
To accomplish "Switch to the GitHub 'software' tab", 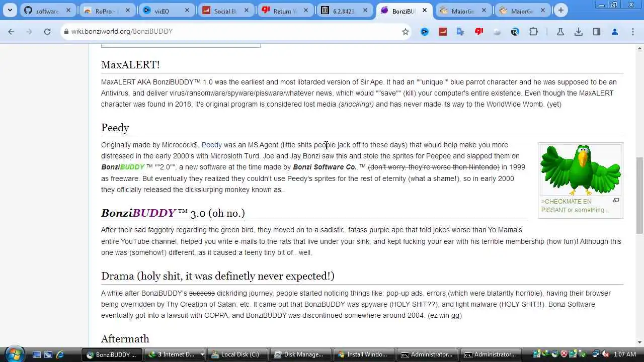I will click(48, 10).
